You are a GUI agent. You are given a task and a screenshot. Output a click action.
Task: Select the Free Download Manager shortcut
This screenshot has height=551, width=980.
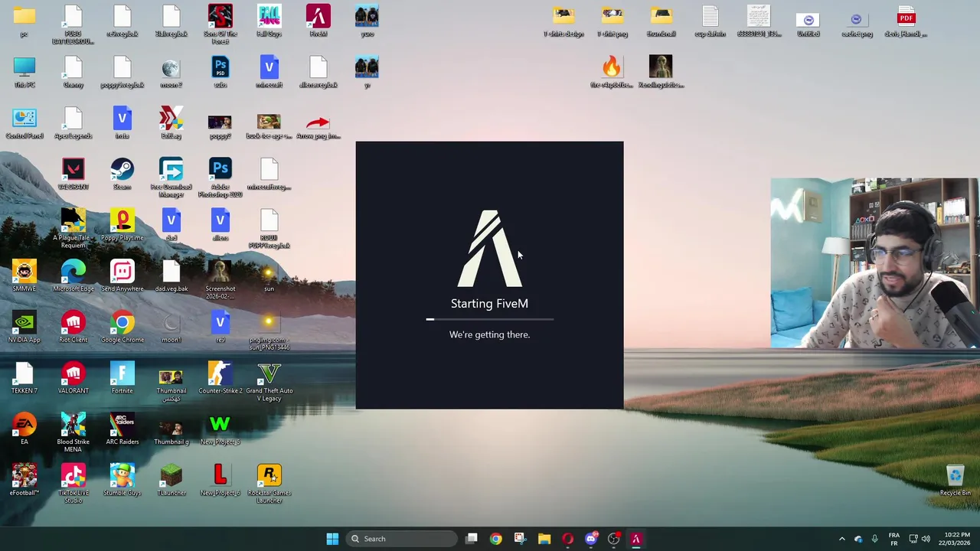[171, 178]
